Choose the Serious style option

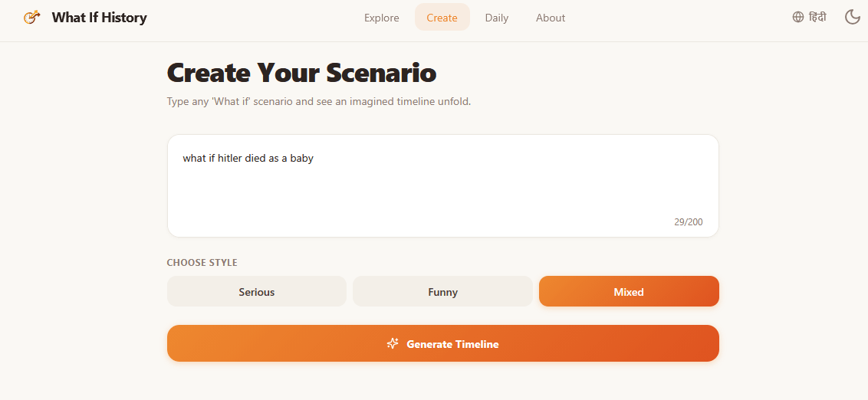coord(256,292)
